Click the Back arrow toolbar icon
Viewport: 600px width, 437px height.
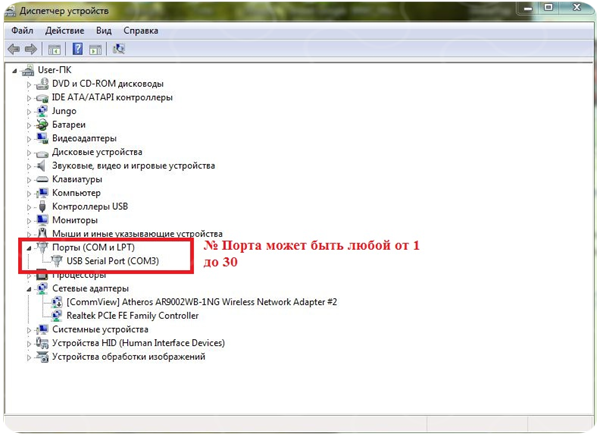pos(14,49)
